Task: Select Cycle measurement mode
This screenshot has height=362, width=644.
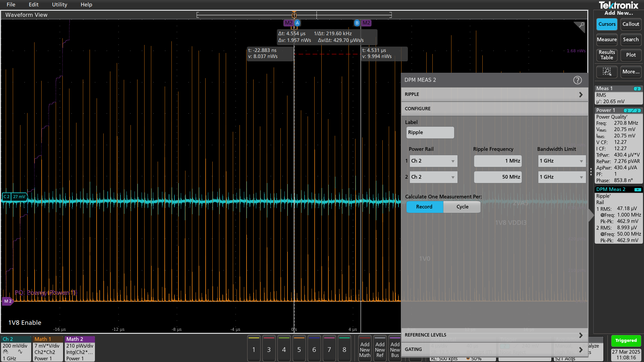Action: pos(462,207)
